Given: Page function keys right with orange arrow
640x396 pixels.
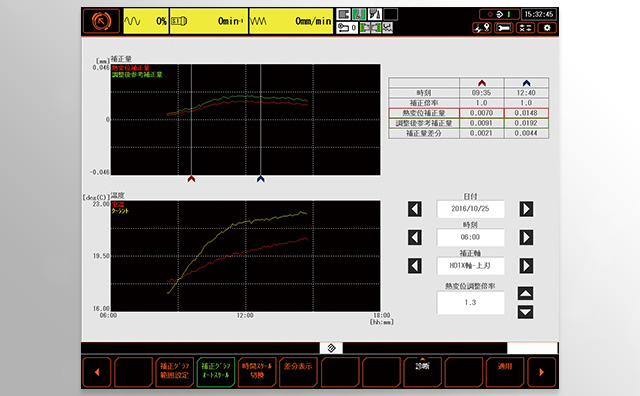Looking at the screenshot, I should pos(541,372).
